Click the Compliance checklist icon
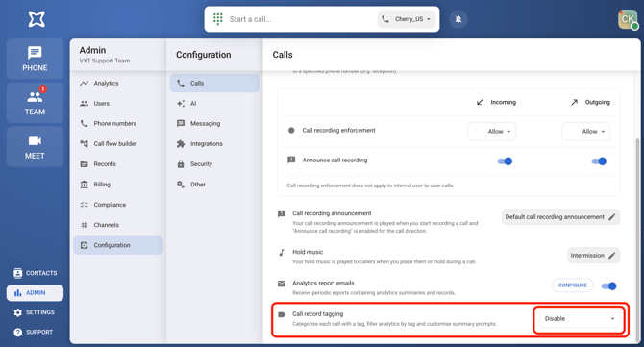644x347 pixels. [85, 205]
